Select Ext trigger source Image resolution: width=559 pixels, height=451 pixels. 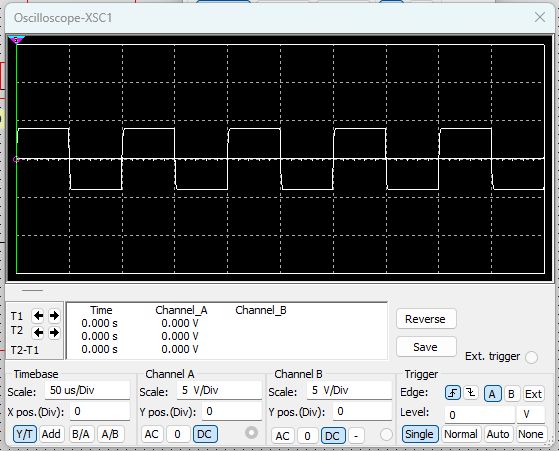point(534,394)
